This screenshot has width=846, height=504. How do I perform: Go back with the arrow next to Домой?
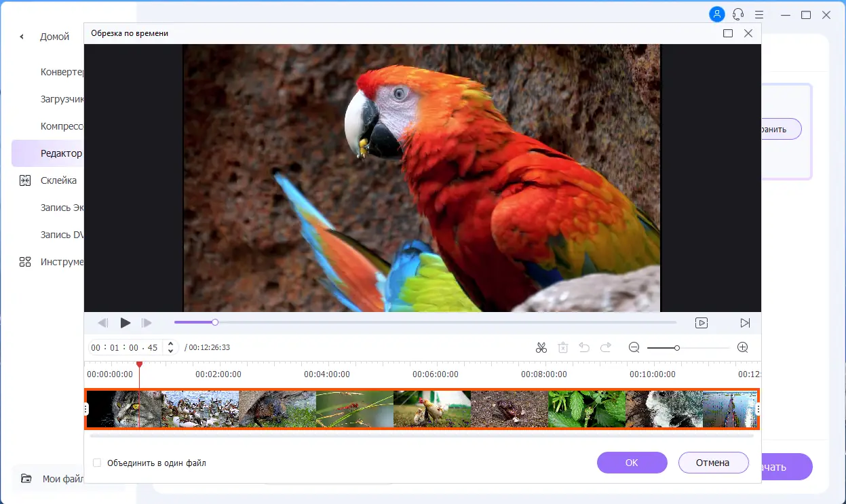coord(22,37)
